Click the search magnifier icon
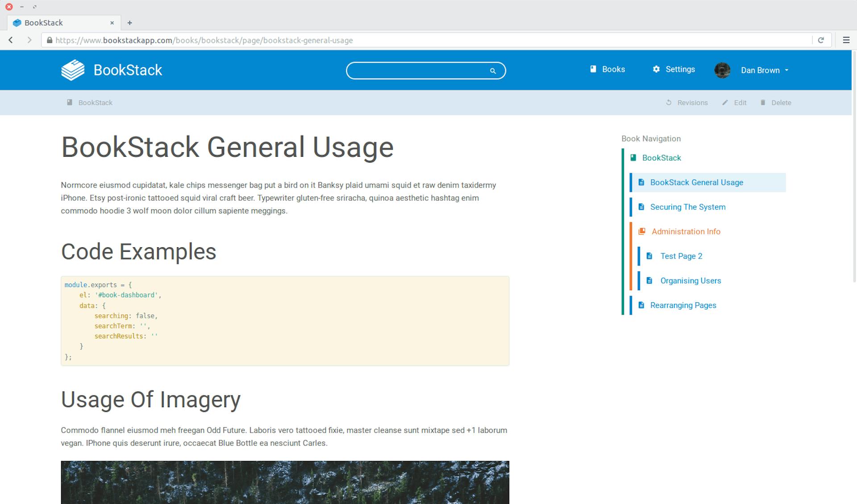The height and width of the screenshot is (504, 857). (492, 71)
